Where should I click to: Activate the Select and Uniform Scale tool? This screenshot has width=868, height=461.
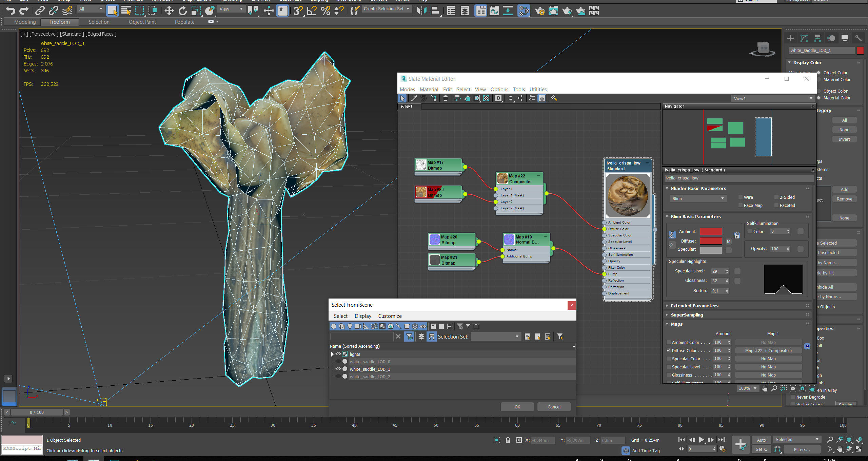(196, 11)
